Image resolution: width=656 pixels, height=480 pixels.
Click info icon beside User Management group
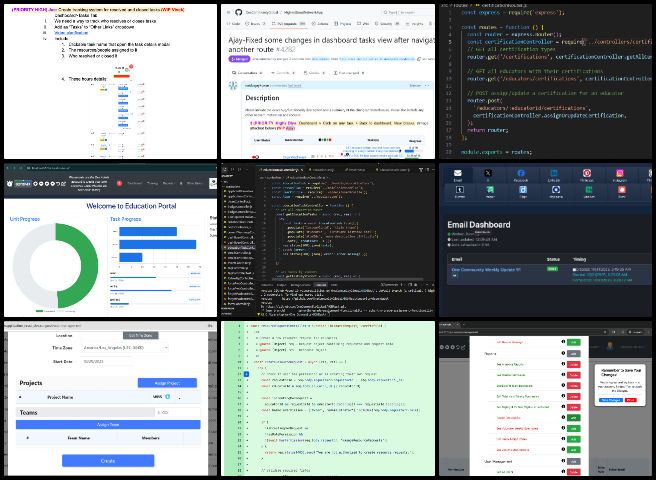[x=563, y=461]
